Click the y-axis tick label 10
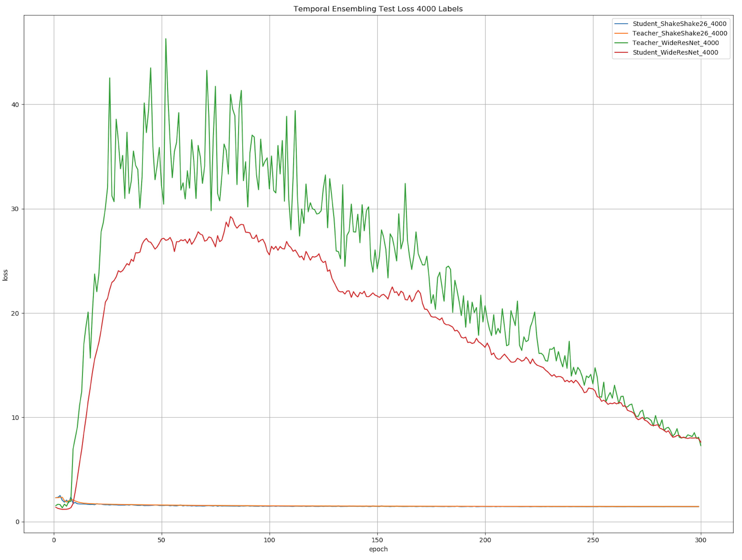This screenshot has height=560, width=742. (x=15, y=418)
